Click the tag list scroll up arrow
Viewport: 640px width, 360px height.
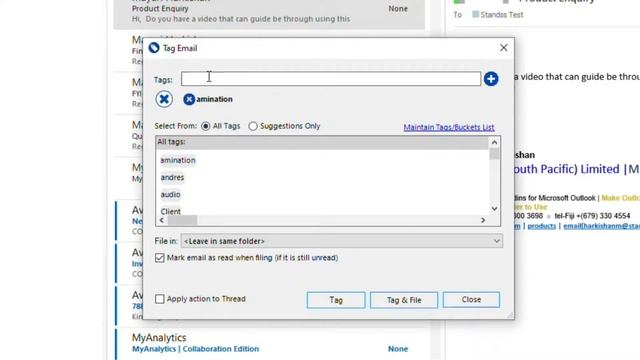494,142
